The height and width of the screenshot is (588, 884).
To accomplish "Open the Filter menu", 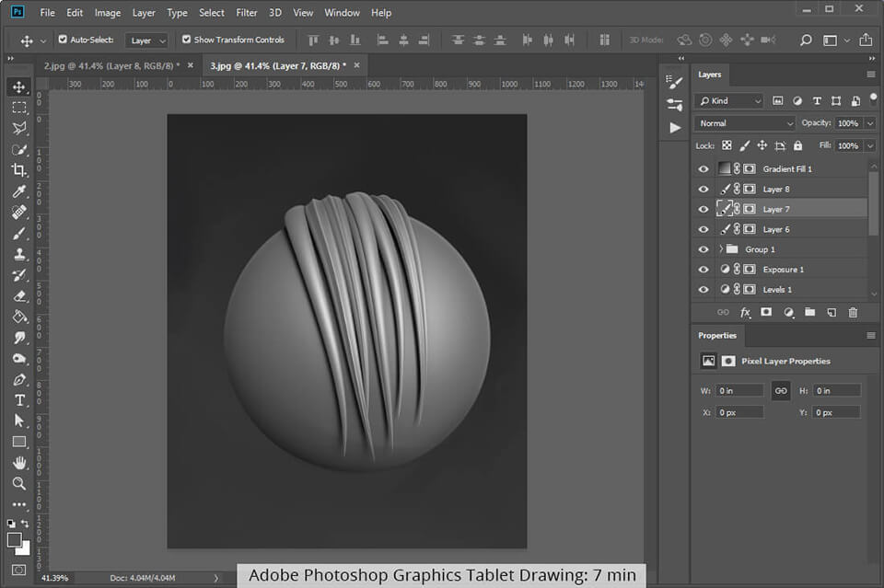I will click(247, 12).
